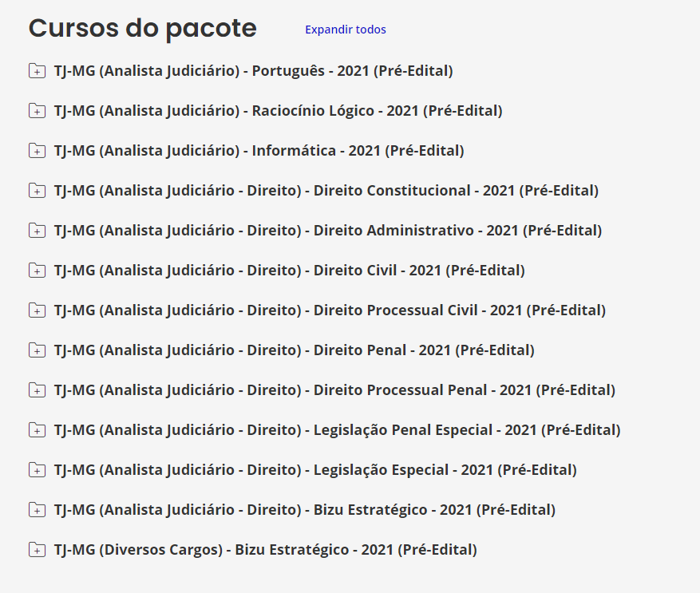The width and height of the screenshot is (700, 593).
Task: Click folder plus icon beside Informática
Action: point(37,151)
